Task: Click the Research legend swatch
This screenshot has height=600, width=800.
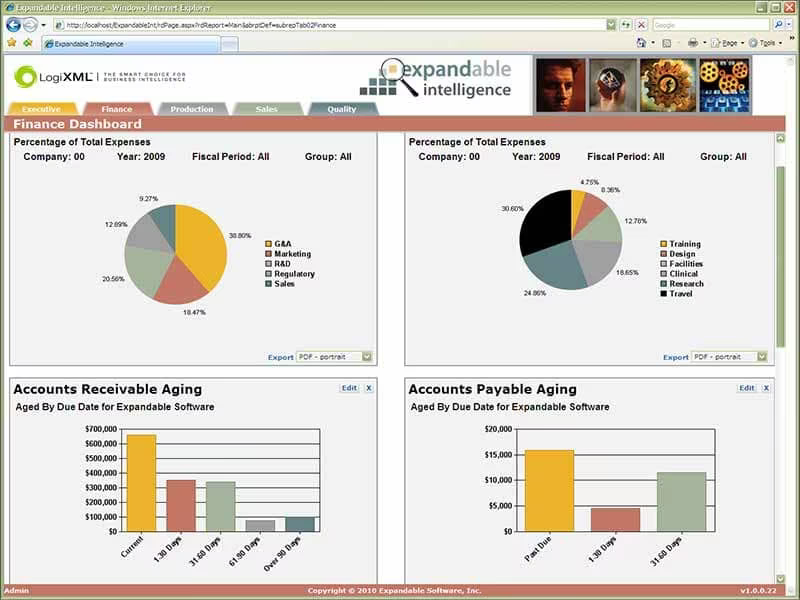Action: [x=664, y=284]
